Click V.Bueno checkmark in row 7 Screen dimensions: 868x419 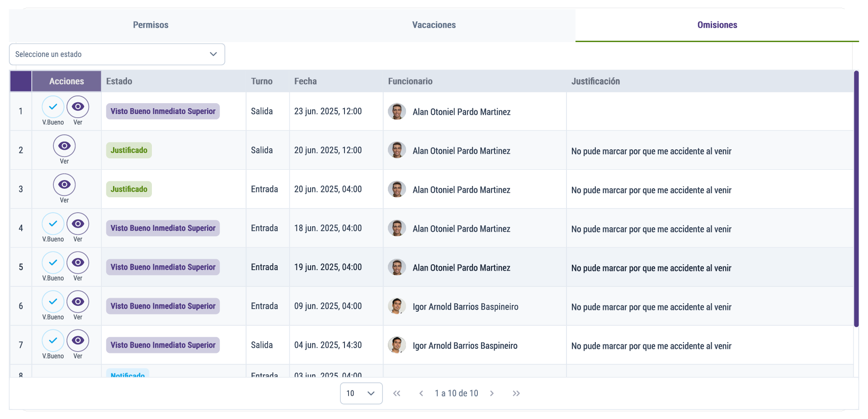[53, 340]
